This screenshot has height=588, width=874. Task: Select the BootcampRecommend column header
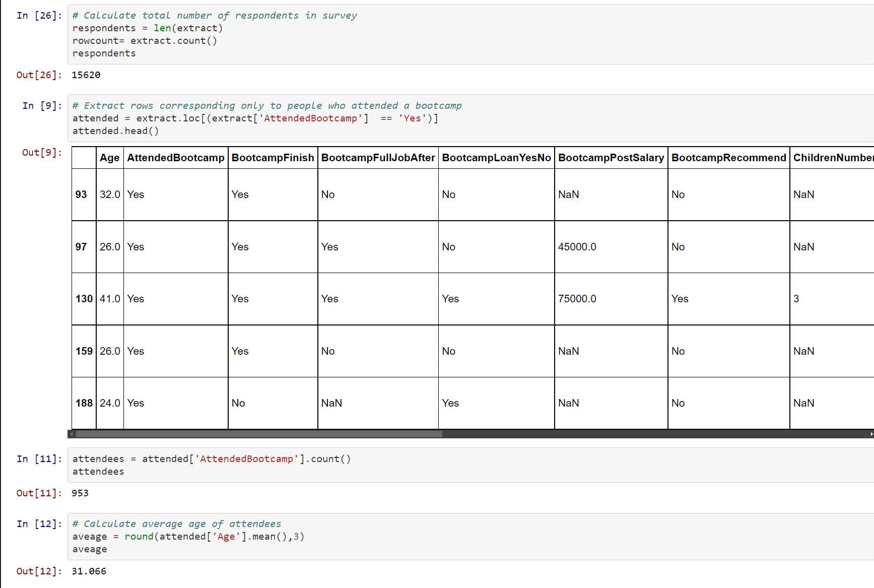click(x=728, y=157)
